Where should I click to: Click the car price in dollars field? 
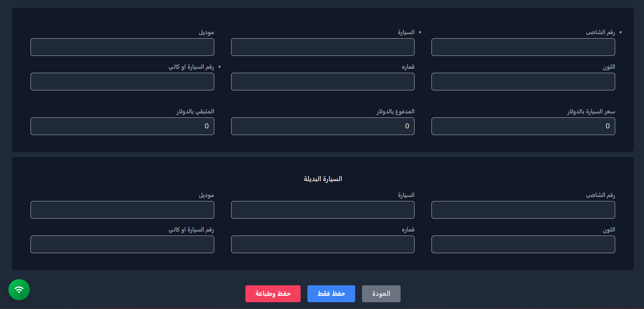[x=523, y=126]
